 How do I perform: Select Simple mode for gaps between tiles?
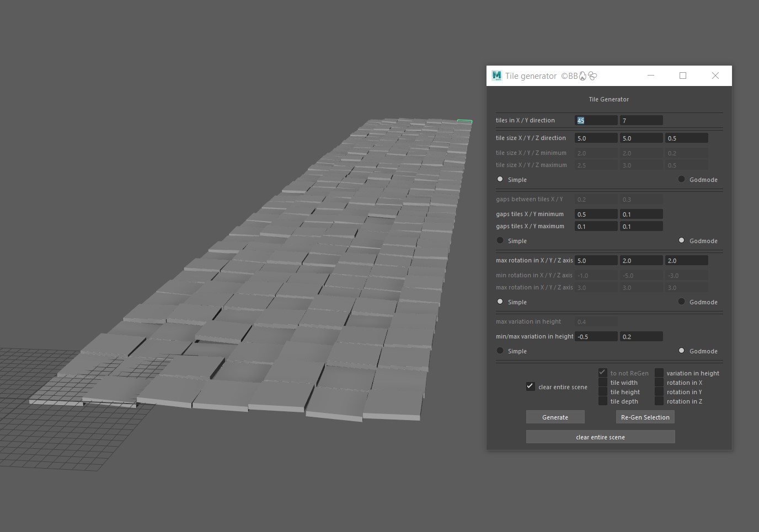[500, 240]
